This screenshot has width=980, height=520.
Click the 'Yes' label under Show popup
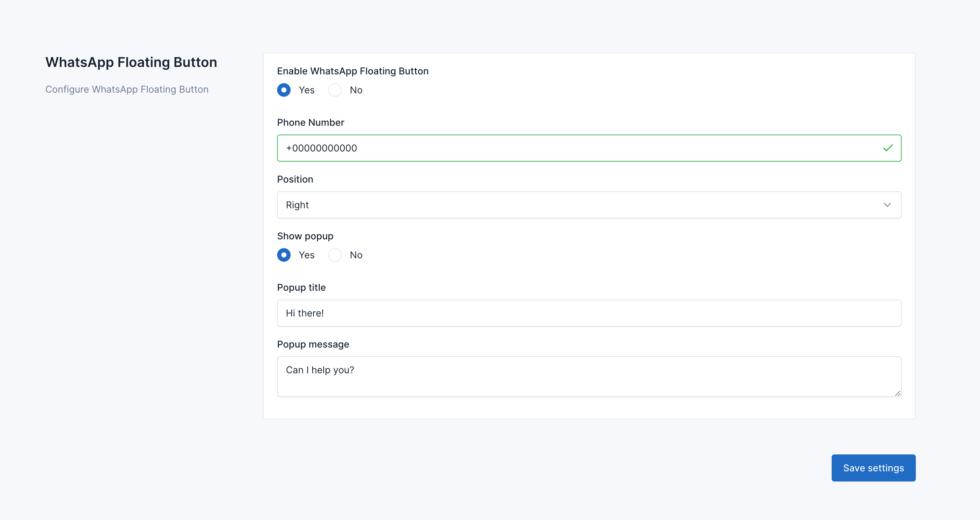pyautogui.click(x=307, y=255)
